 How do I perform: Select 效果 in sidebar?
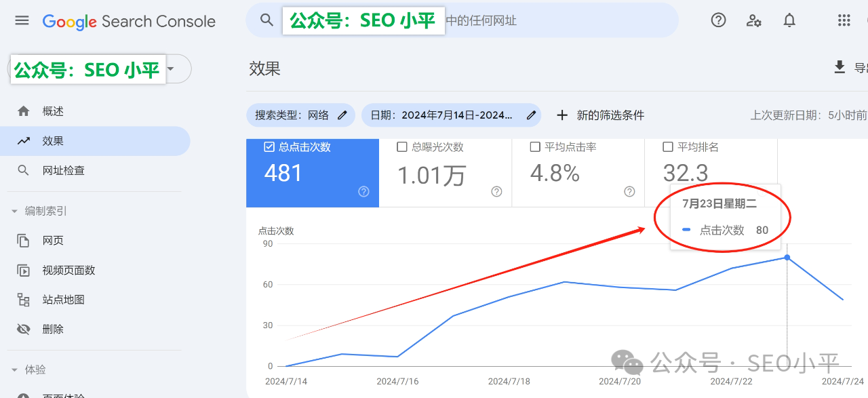(x=95, y=141)
